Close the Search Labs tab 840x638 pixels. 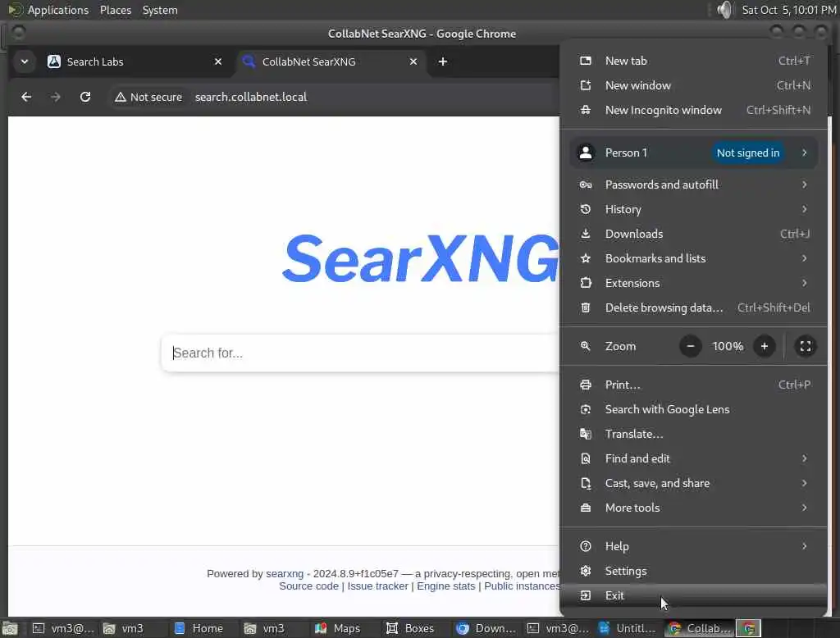pos(218,62)
